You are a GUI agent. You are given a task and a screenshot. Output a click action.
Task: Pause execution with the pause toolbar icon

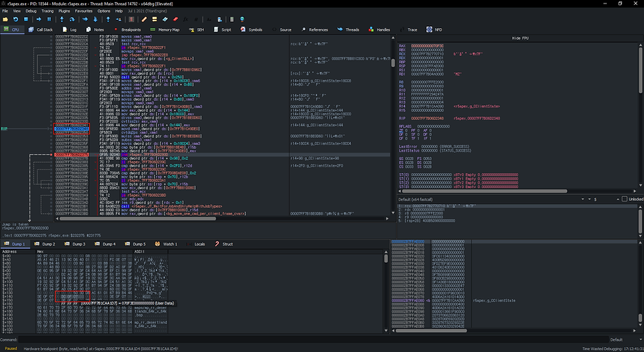(x=49, y=19)
